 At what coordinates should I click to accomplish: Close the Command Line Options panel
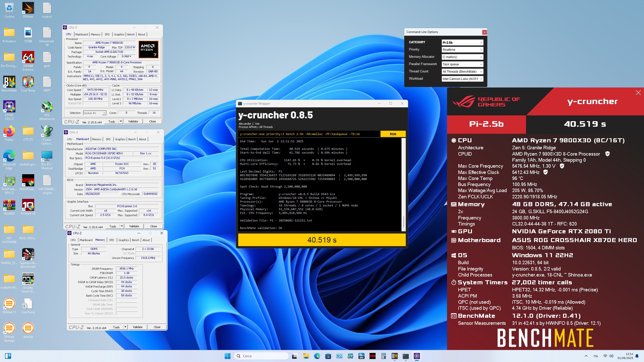pyautogui.click(x=484, y=32)
